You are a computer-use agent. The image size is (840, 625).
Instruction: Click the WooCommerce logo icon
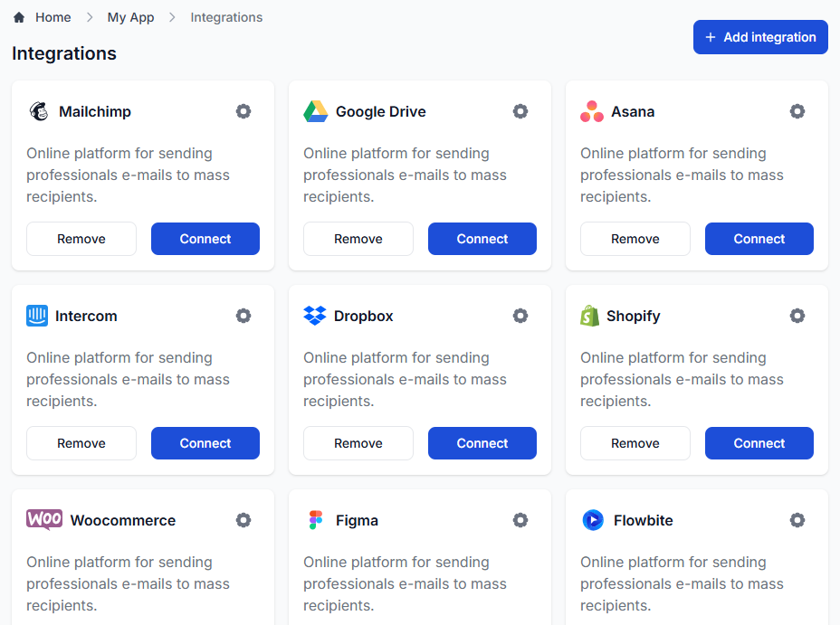tap(43, 520)
